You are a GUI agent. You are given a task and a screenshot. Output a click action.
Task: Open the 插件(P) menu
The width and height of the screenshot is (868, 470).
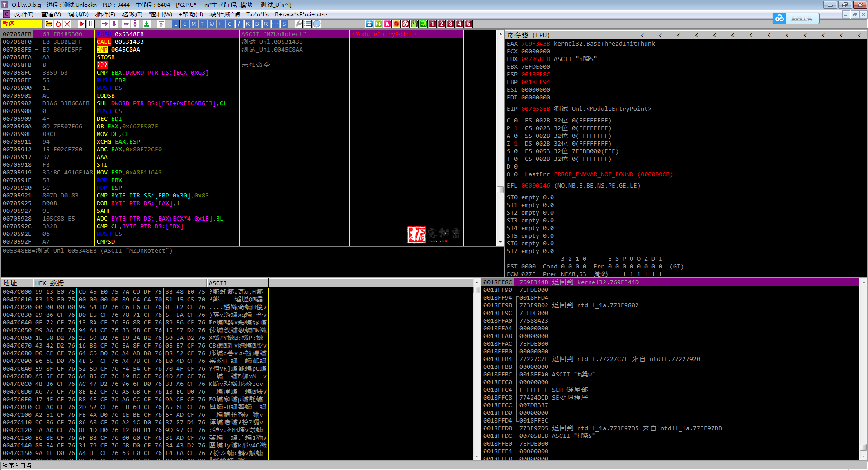(105, 14)
